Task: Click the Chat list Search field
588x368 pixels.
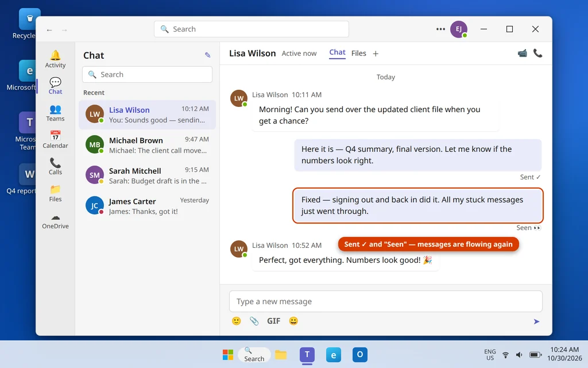Action: [x=148, y=74]
